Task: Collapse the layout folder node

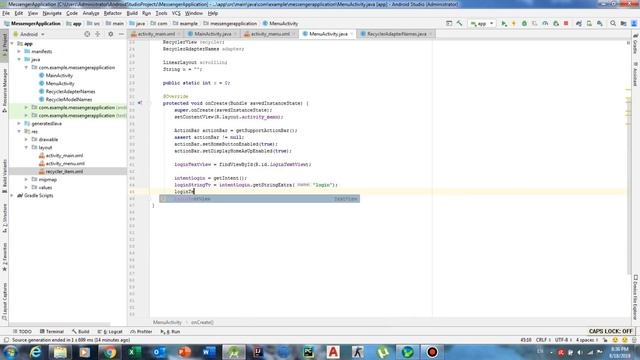Action: [x=27, y=147]
